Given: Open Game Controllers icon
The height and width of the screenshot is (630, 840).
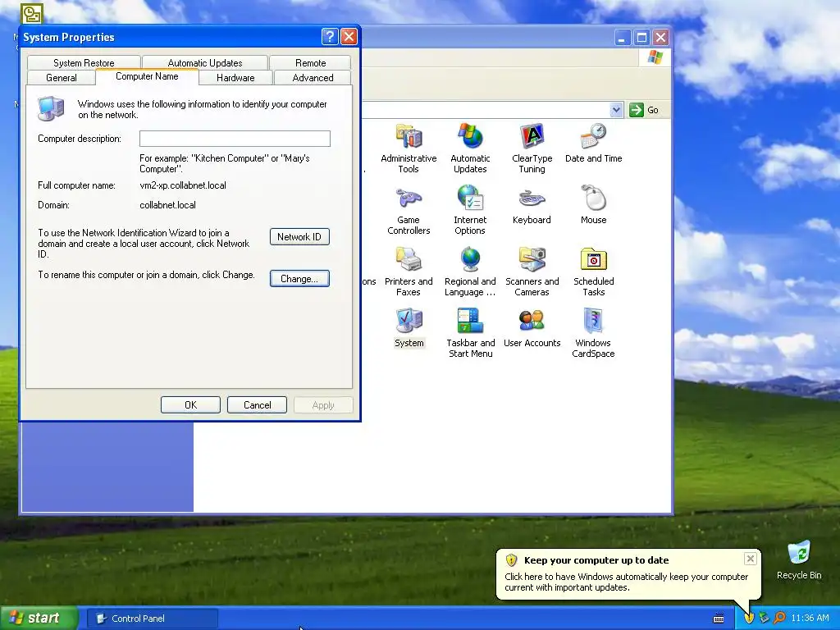Looking at the screenshot, I should pyautogui.click(x=409, y=210).
